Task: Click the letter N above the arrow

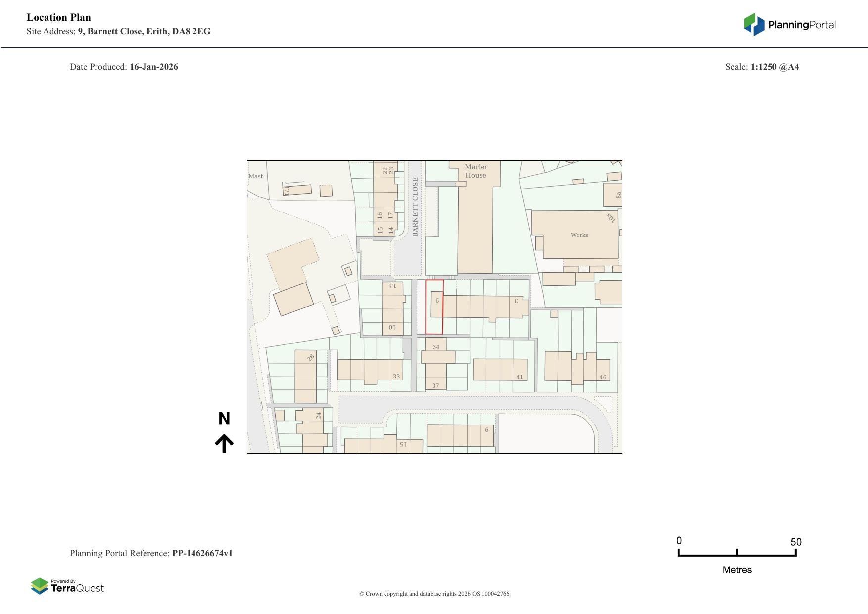Action: point(225,418)
